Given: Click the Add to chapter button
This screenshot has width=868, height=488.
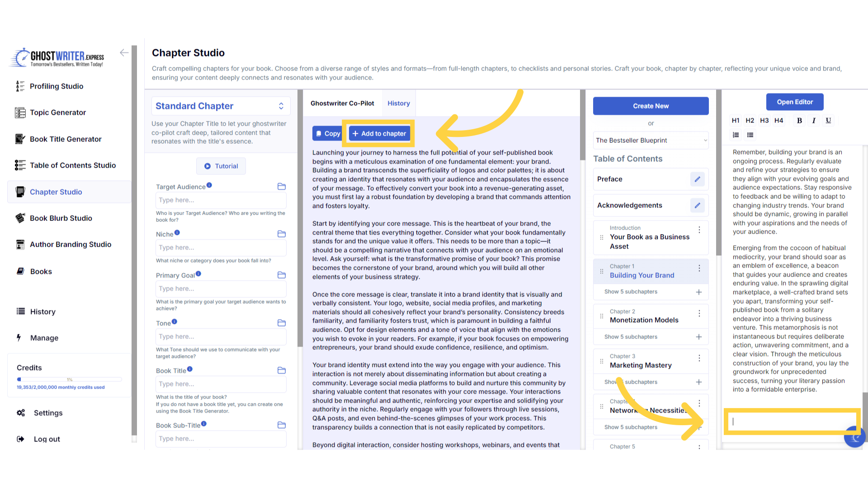Looking at the screenshot, I should click(379, 134).
